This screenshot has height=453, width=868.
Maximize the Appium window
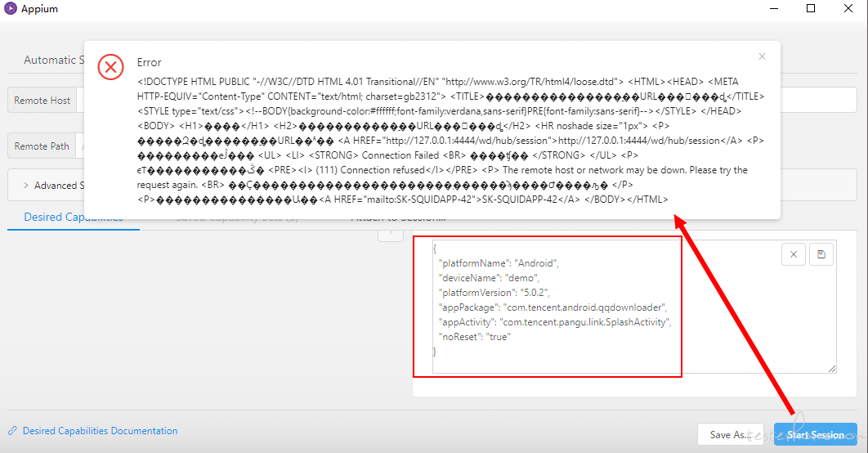click(x=811, y=8)
